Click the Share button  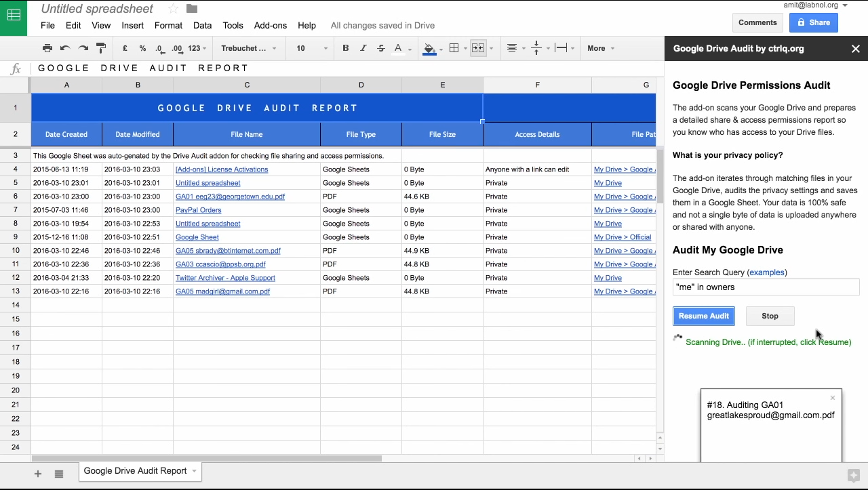tap(814, 22)
